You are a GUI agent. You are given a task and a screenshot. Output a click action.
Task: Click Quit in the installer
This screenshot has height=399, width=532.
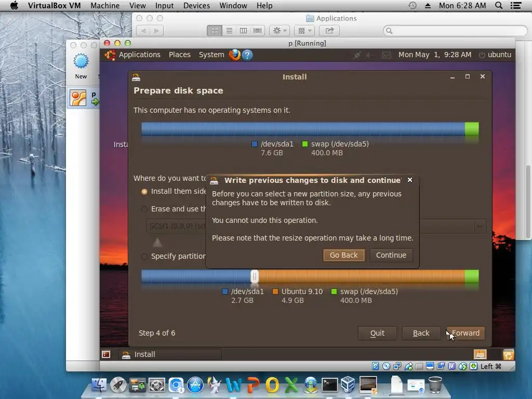[x=377, y=333]
